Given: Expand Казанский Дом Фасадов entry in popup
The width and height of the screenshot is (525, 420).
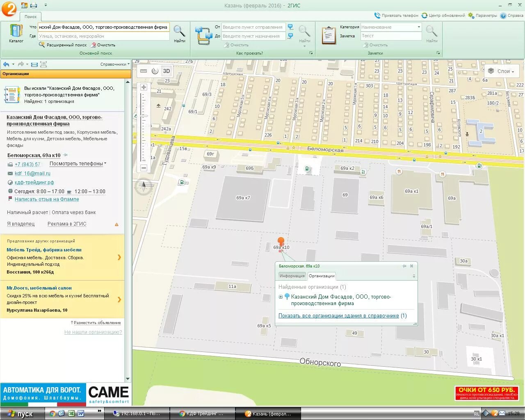Looking at the screenshot, I should (281, 297).
